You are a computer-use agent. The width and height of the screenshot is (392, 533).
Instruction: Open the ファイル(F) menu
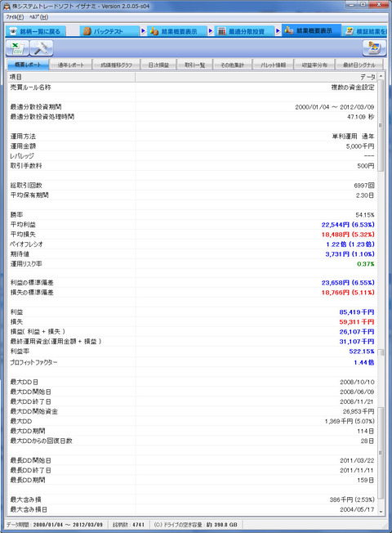15,17
